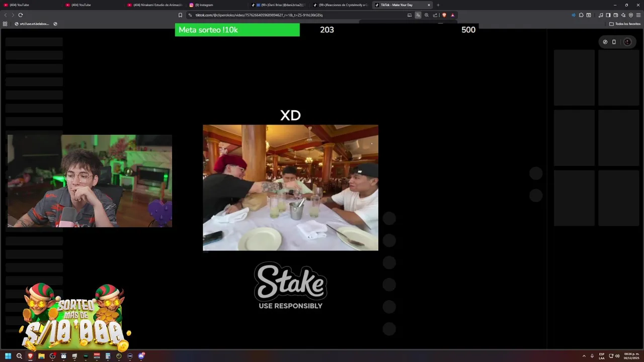This screenshot has width=644, height=362.
Task: Open the page zoom magnifier icon
Action: pyautogui.click(x=427, y=15)
